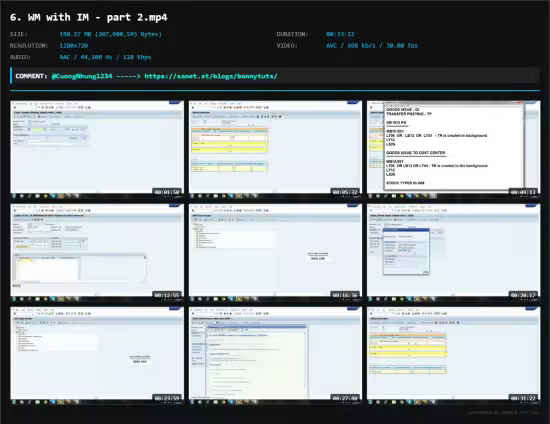Screen dimensions: 550x424
Task: Open the thumbnail stamped 00:09:13
Action: pyautogui.click(x=454, y=149)
